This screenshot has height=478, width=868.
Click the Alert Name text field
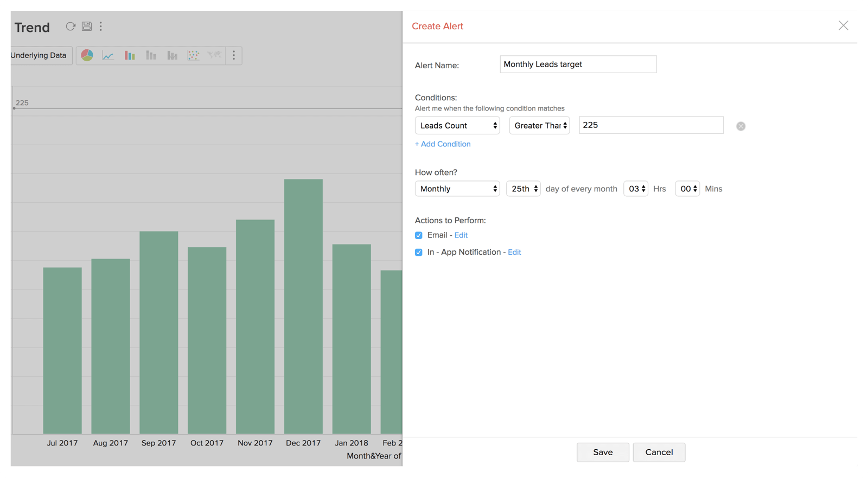click(x=578, y=64)
